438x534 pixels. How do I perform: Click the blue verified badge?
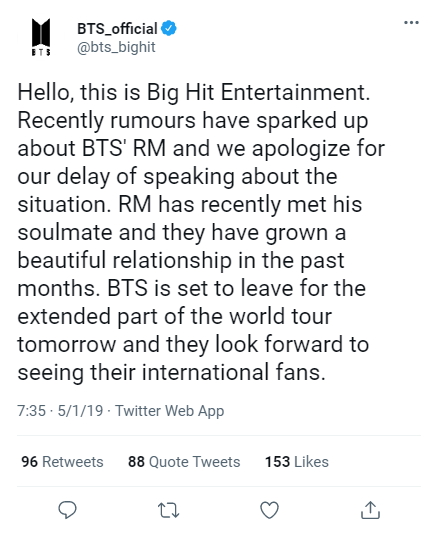click(x=169, y=28)
